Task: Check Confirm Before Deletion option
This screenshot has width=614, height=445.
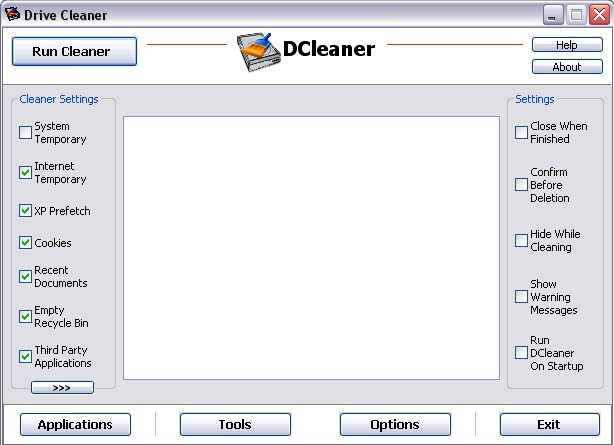Action: [521, 185]
